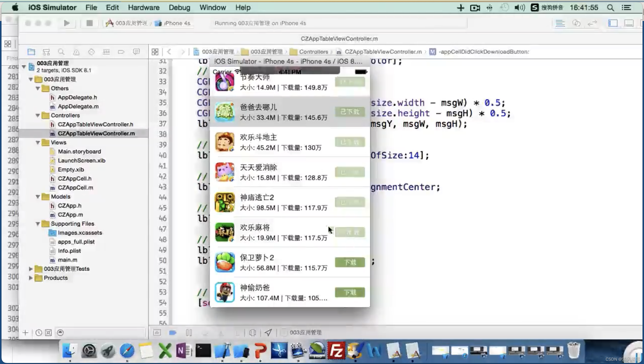Hide the debug area with bottom-left icon
The height and width of the screenshot is (364, 644).
point(157,333)
